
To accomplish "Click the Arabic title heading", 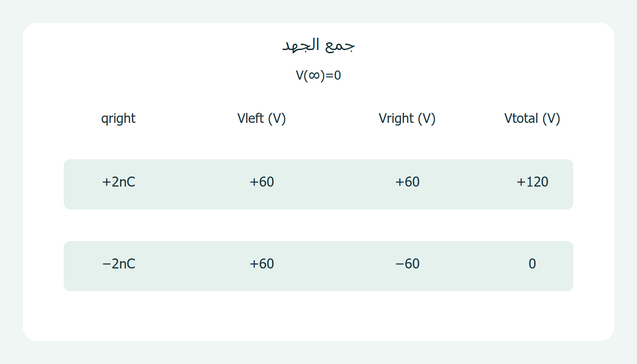I will tap(318, 45).
